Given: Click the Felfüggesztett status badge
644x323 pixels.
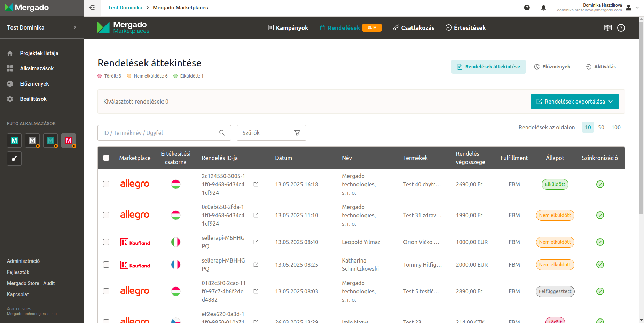Looking at the screenshot, I should pyautogui.click(x=555, y=291).
